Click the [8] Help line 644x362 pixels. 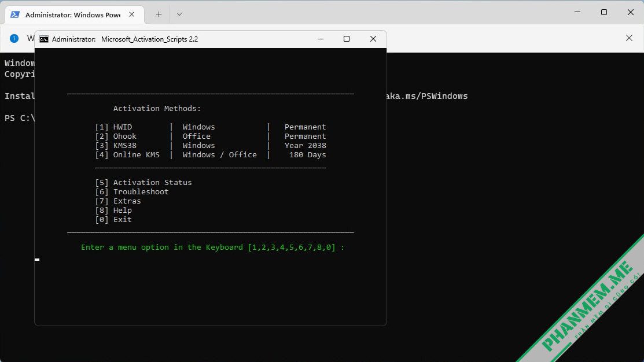(113, 210)
